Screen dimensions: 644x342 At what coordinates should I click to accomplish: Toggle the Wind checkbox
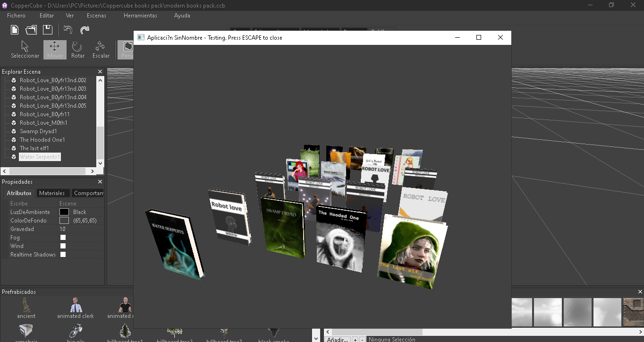[63, 246]
